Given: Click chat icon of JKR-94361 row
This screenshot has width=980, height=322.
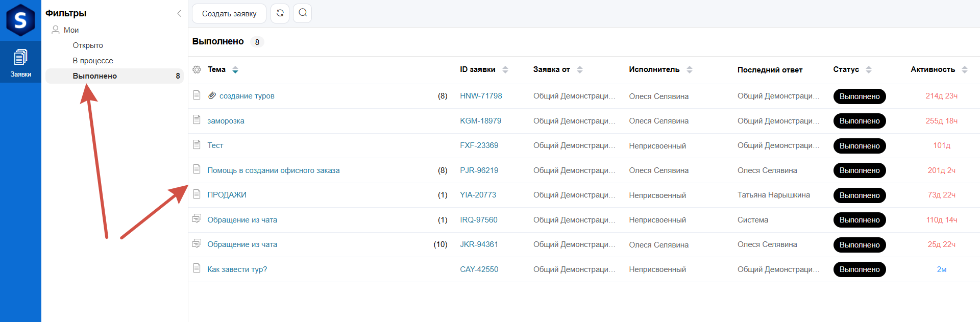Looking at the screenshot, I should pyautogui.click(x=197, y=243).
